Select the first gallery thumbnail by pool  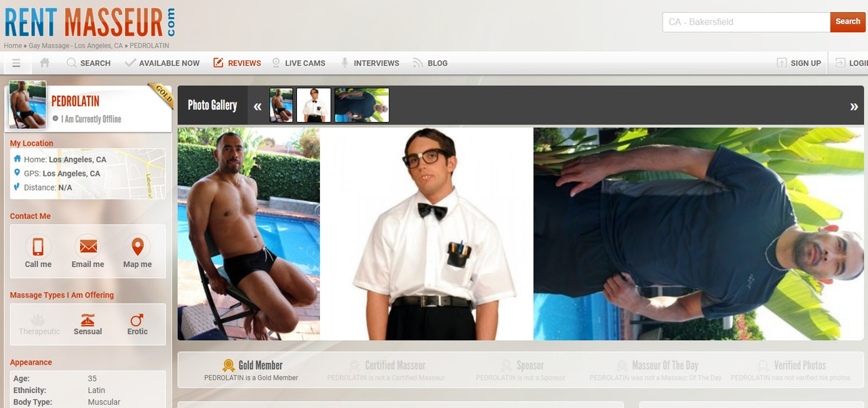pyautogui.click(x=281, y=105)
